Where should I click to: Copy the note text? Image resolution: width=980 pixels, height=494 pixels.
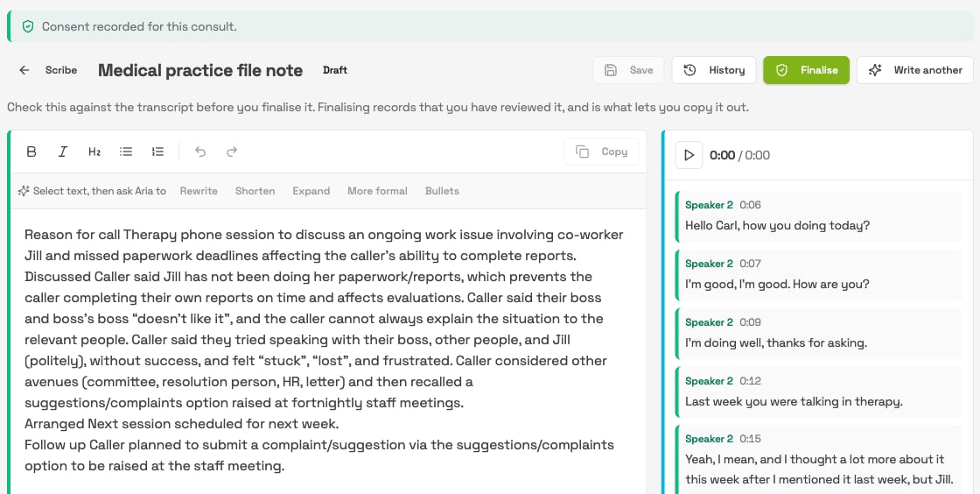(601, 152)
